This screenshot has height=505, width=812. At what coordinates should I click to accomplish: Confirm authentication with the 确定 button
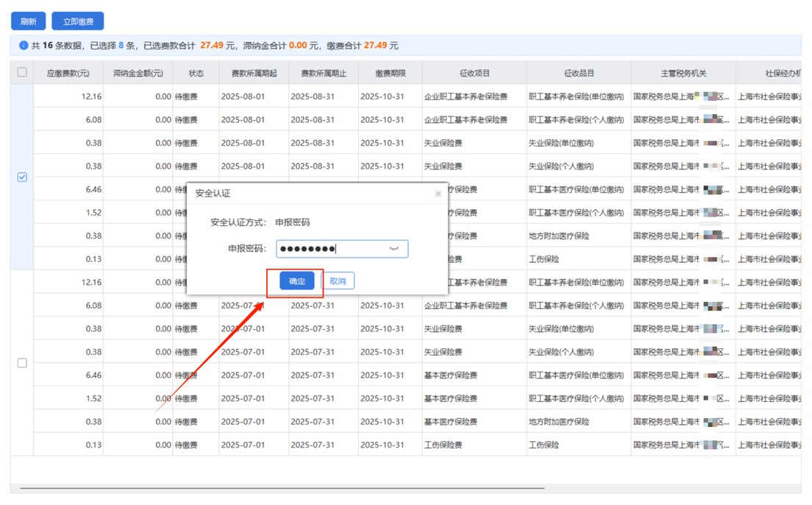click(x=297, y=281)
